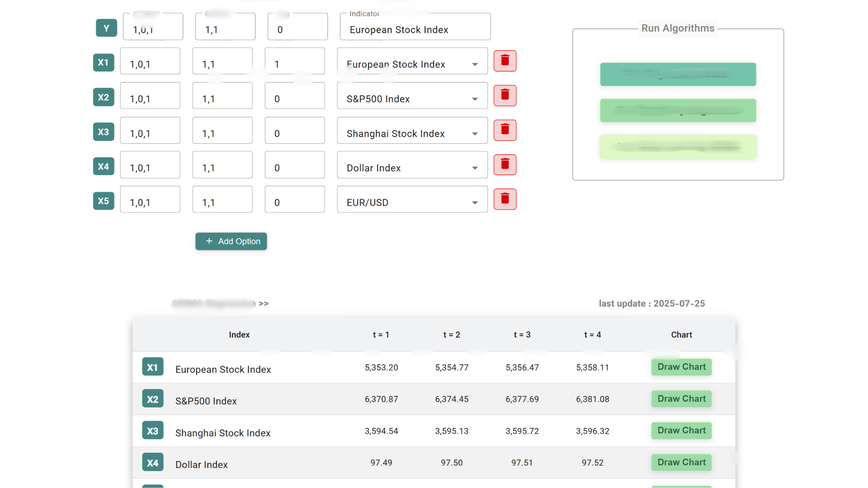Click the X1 badge in the options form
The width and height of the screenshot is (868, 488).
(104, 62)
